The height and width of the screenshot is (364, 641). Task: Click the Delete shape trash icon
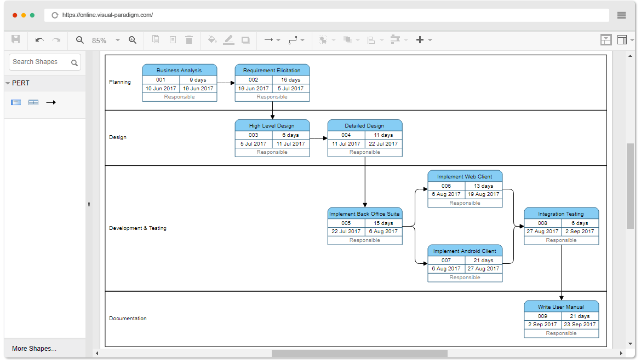(x=189, y=39)
